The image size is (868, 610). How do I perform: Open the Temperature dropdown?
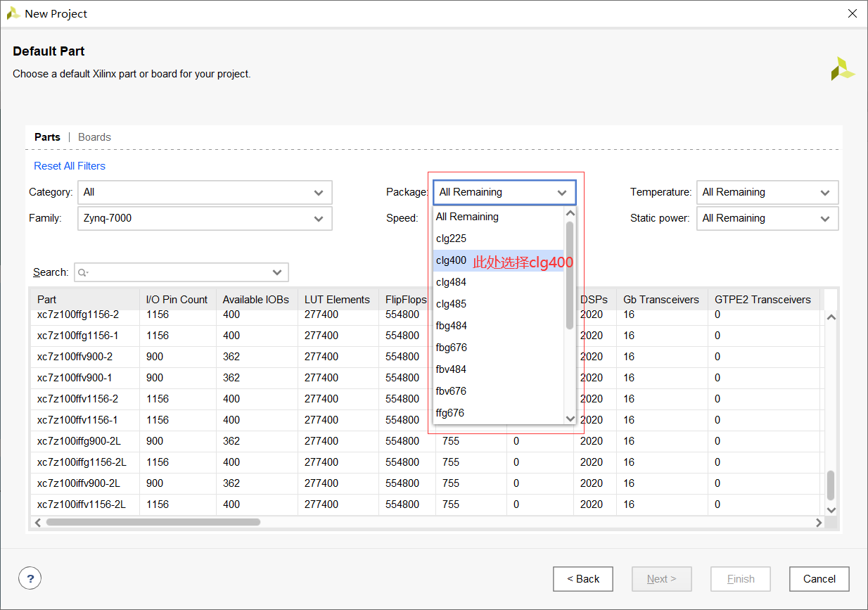tap(767, 192)
